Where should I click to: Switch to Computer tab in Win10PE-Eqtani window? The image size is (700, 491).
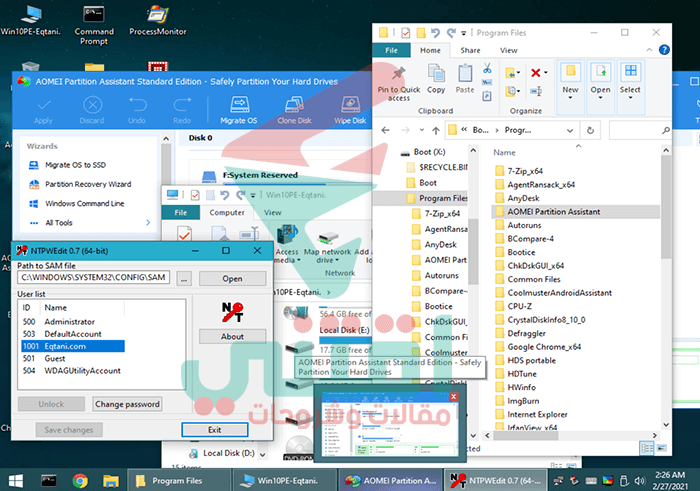coord(227,213)
